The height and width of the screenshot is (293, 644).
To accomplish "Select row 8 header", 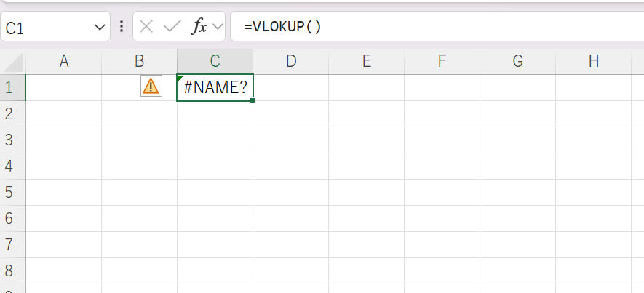I will tap(12, 271).
